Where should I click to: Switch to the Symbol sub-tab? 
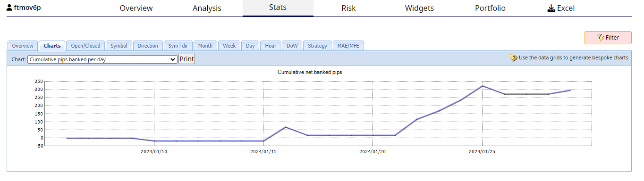(119, 46)
